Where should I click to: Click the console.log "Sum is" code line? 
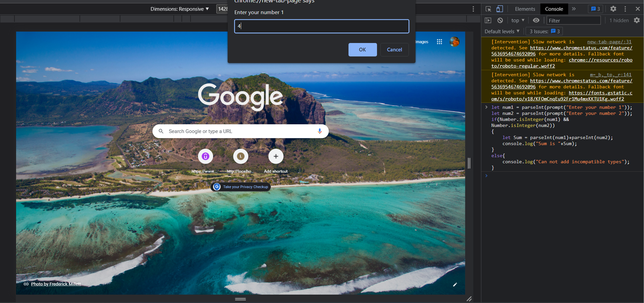pyautogui.click(x=540, y=144)
